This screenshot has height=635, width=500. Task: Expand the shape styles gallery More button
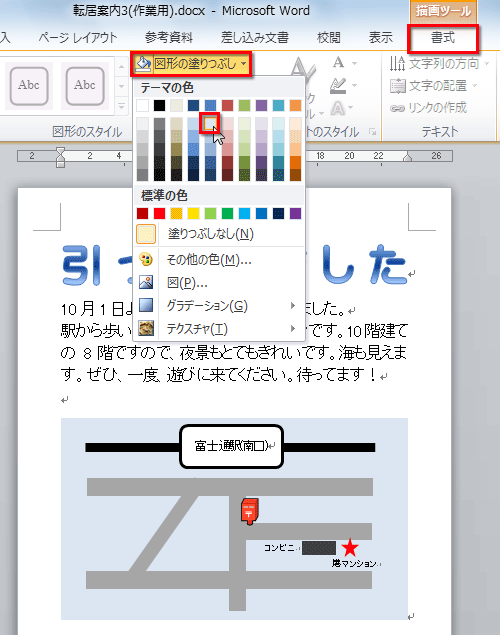pyautogui.click(x=121, y=105)
